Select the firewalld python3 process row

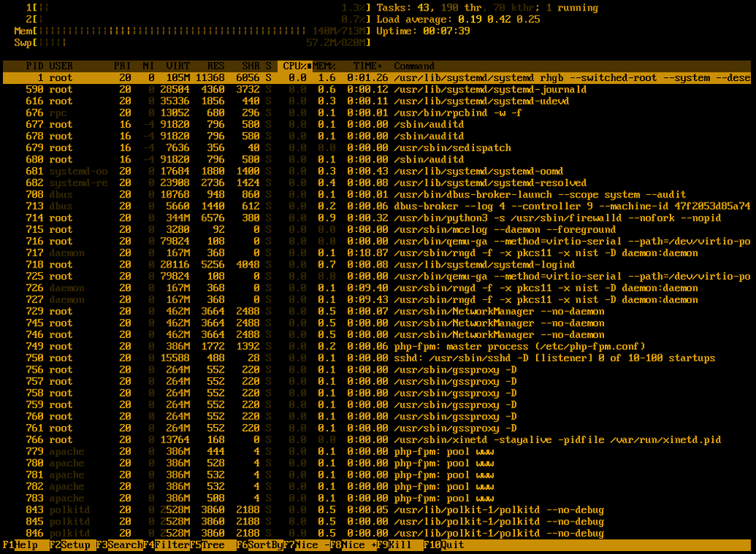point(378,218)
